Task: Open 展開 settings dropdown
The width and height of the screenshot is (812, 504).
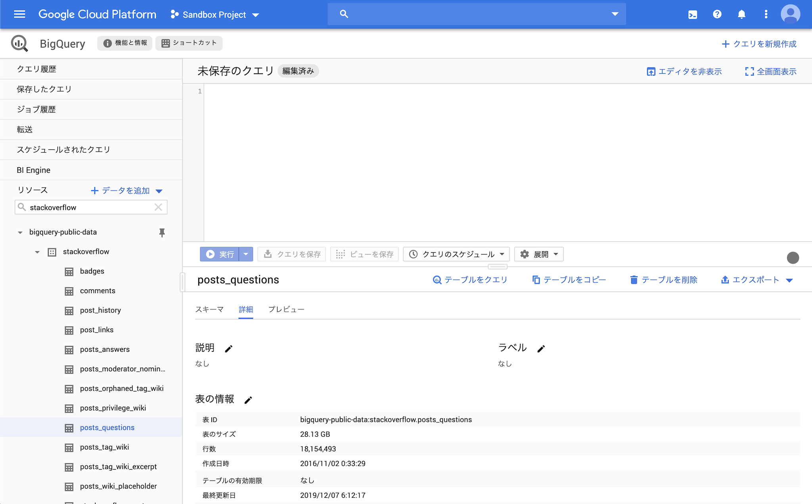Action: (539, 254)
